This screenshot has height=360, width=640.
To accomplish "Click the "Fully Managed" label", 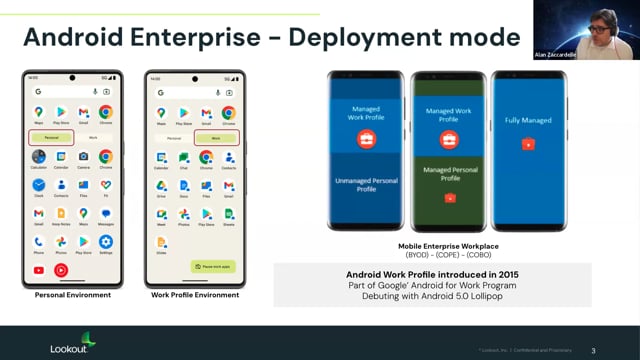I will (528, 120).
